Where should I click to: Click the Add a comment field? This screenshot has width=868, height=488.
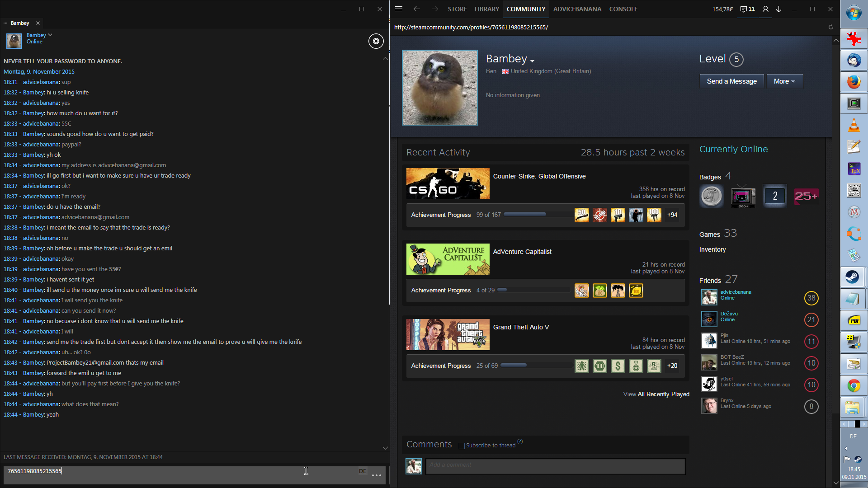click(555, 466)
